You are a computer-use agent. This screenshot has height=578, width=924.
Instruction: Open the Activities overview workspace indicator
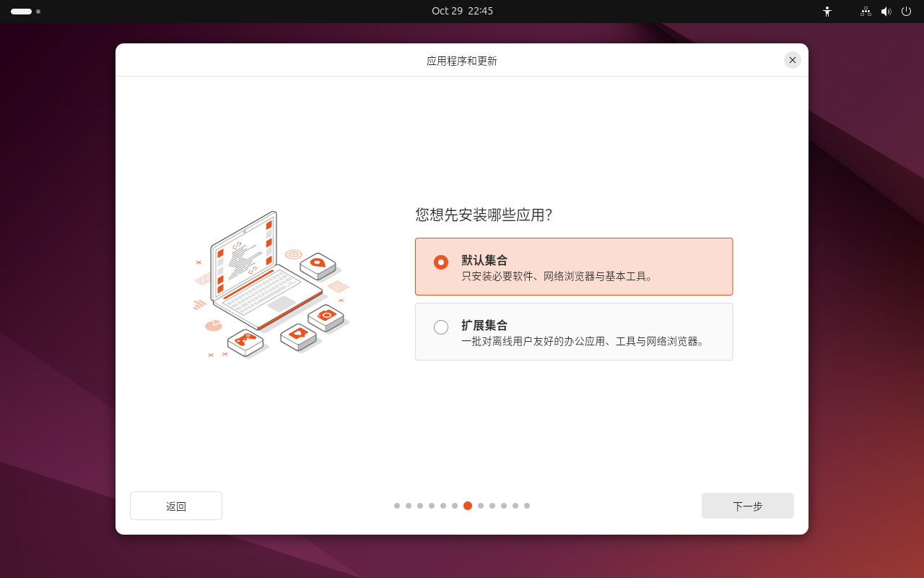tap(25, 12)
